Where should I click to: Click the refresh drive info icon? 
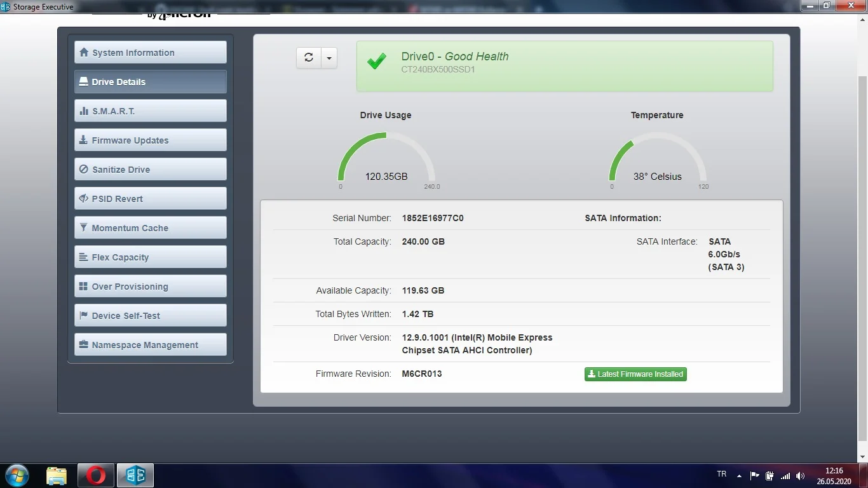click(x=309, y=58)
